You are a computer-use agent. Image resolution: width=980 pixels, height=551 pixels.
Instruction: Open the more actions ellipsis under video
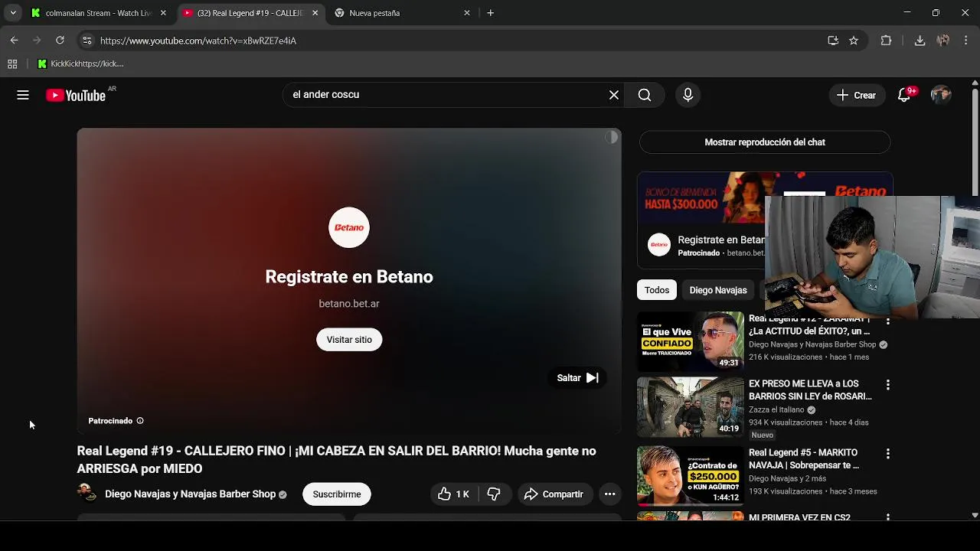click(x=609, y=494)
